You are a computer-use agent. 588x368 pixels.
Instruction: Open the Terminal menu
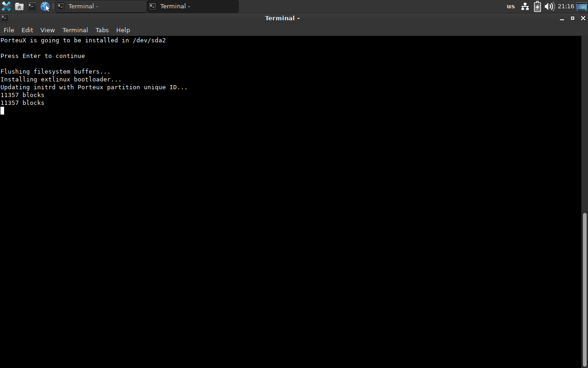tap(75, 30)
